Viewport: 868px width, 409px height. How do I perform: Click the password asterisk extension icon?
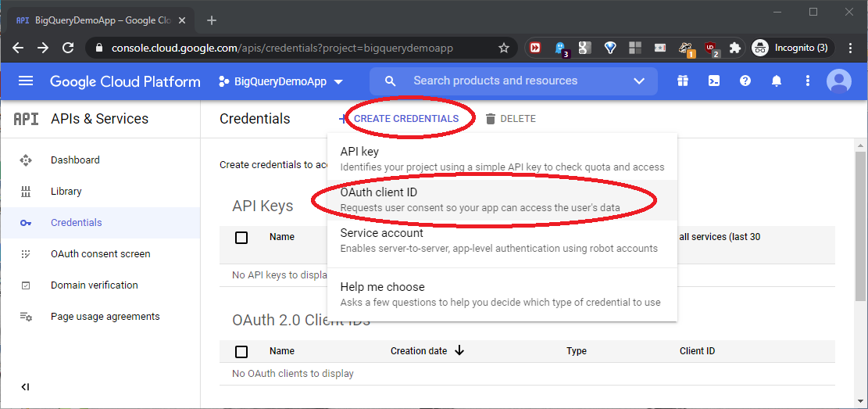tap(660, 48)
